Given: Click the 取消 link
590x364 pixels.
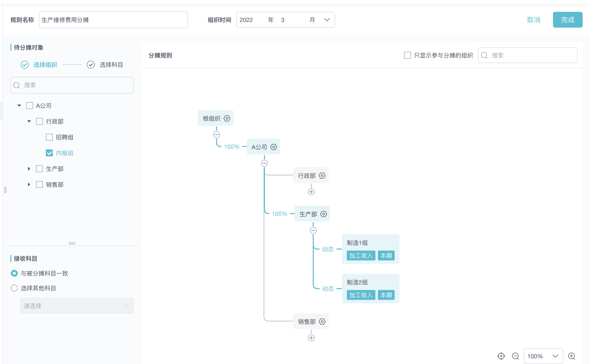Looking at the screenshot, I should coord(533,20).
